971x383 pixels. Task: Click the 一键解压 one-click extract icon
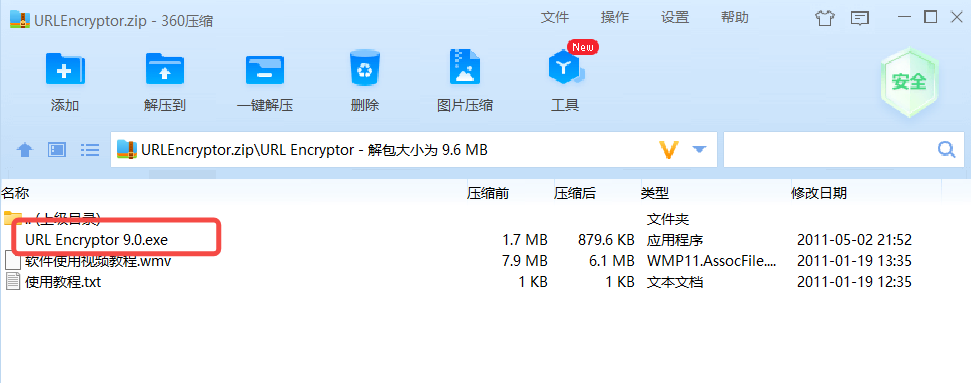click(264, 69)
